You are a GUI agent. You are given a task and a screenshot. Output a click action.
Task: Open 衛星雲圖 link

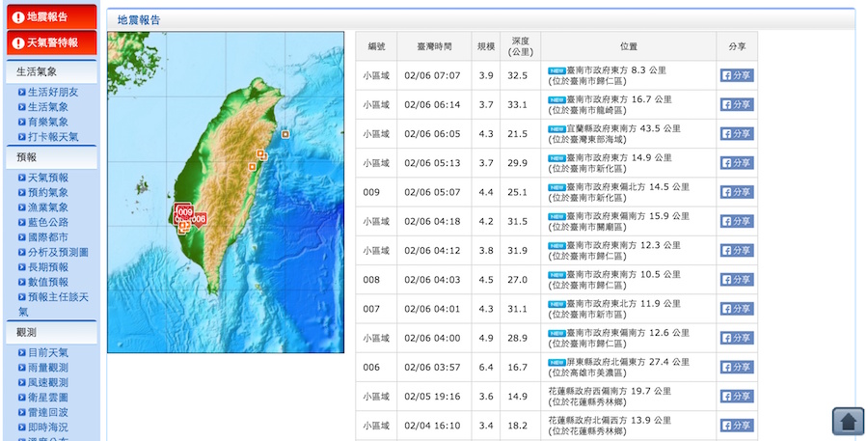click(x=48, y=398)
